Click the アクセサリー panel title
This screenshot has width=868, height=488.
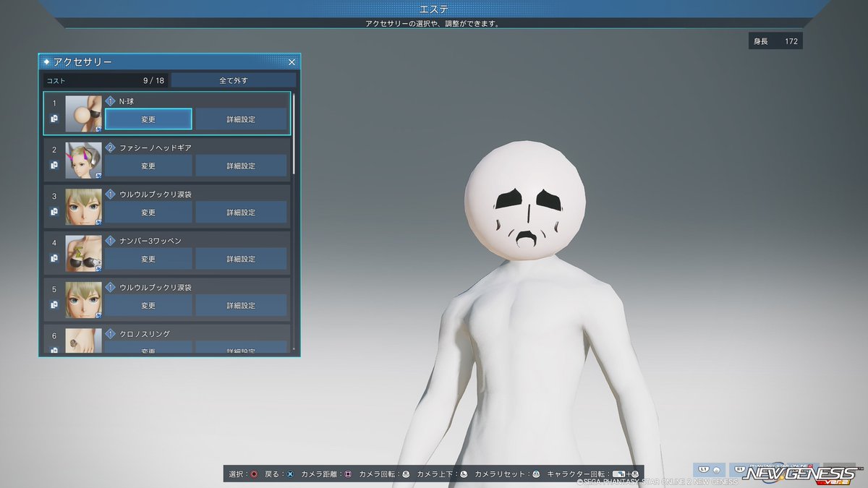tap(82, 62)
